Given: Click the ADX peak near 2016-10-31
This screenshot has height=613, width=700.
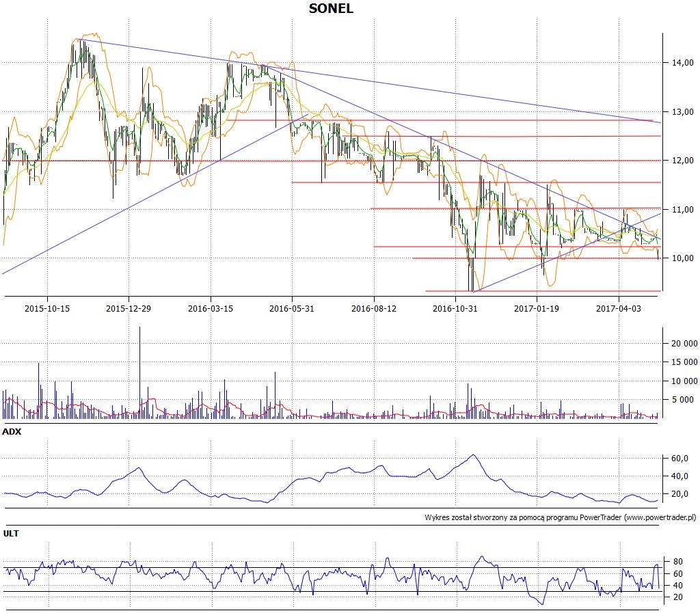Looking at the screenshot, I should click(474, 456).
